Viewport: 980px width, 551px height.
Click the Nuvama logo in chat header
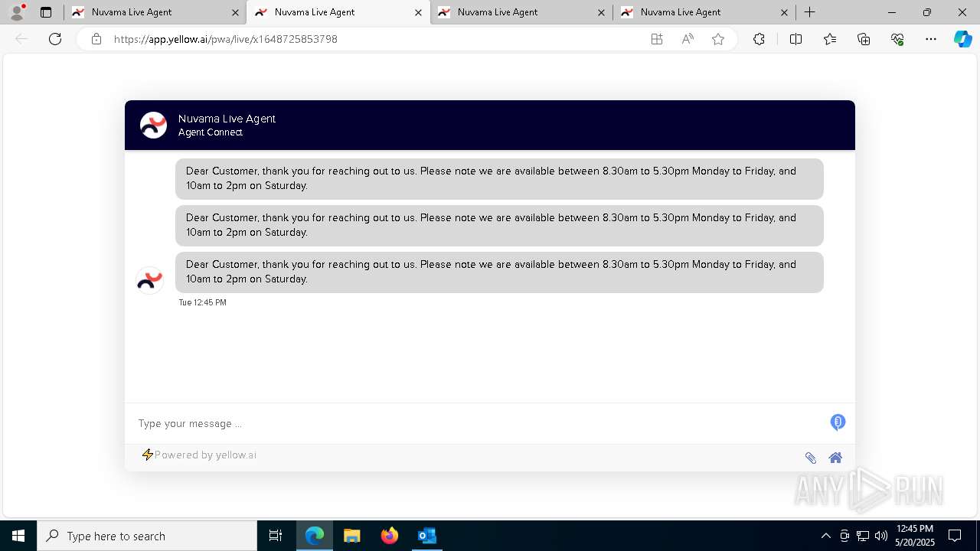coord(153,125)
